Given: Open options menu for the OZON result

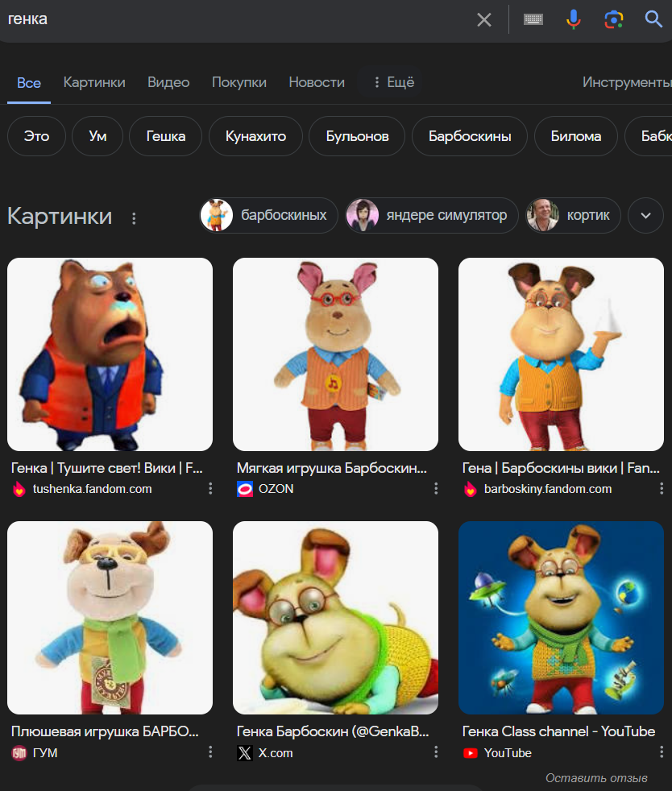Looking at the screenshot, I should click(x=436, y=488).
